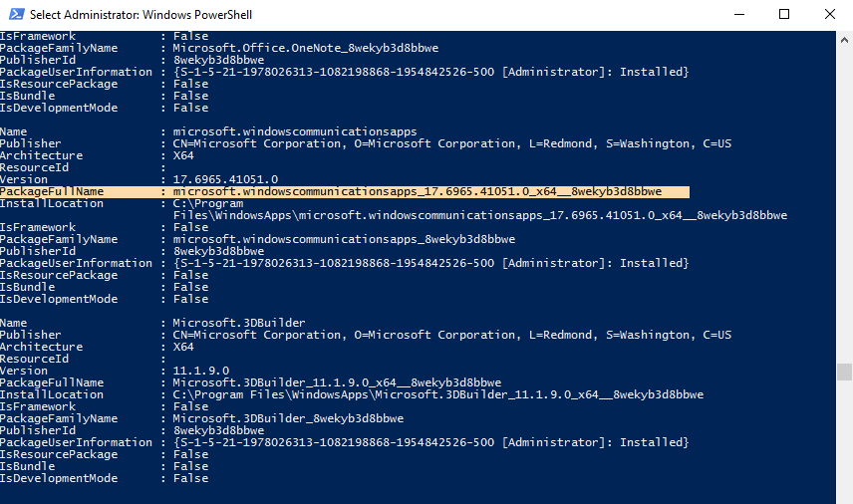Click 'Microsoft.3DBuilder_11.1.9.0_x64__8wekyb3d8bbwe' full name value
The height and width of the screenshot is (504, 853).
(337, 382)
